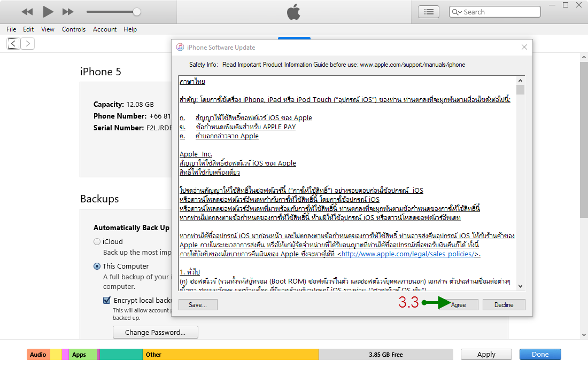
Task: Open the Edit menu
Action: coord(28,29)
